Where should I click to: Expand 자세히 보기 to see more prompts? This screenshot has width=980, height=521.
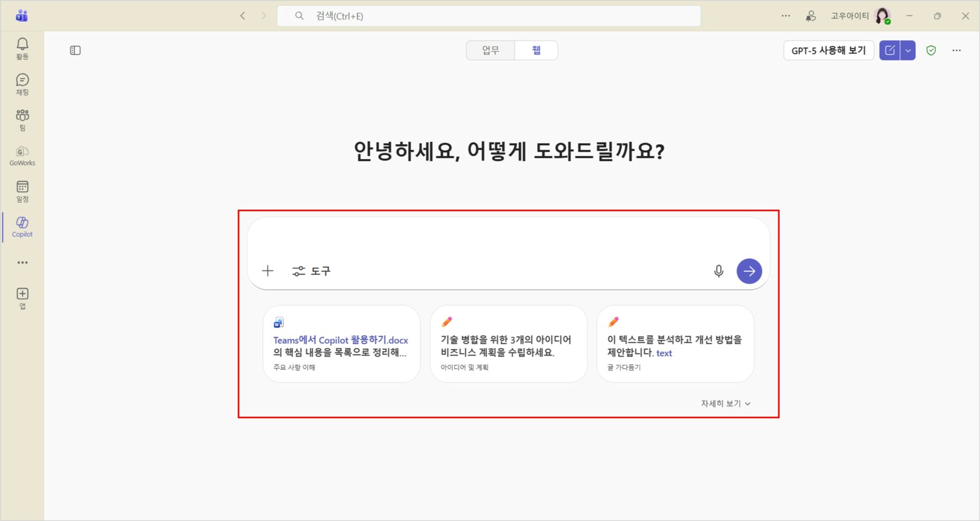(x=725, y=403)
